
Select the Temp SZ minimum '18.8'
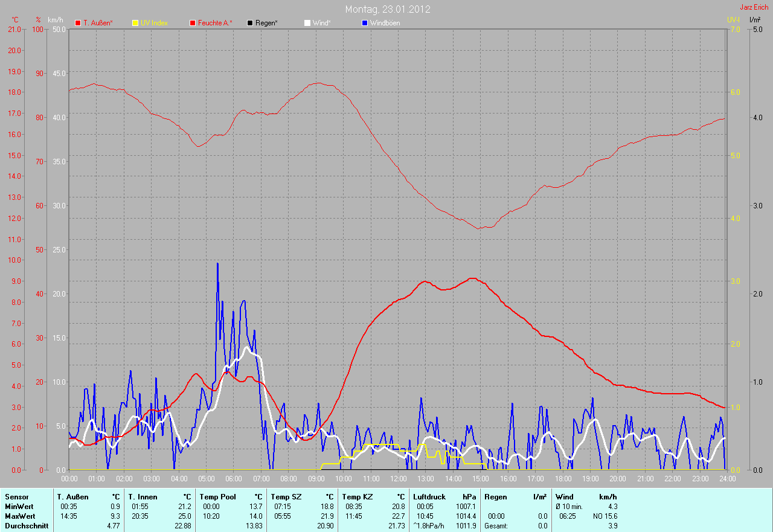tap(327, 507)
